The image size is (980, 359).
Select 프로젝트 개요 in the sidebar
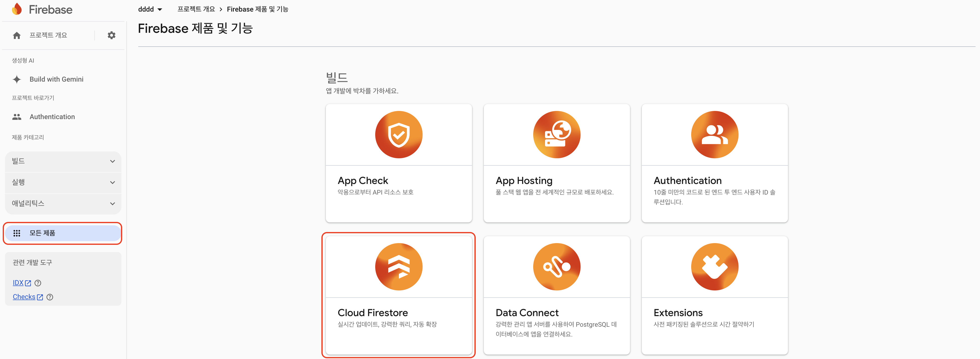48,35
